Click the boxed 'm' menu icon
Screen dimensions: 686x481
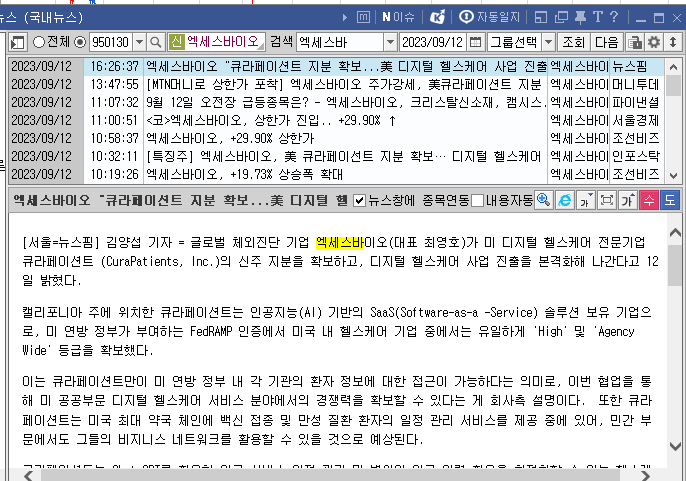363,18
